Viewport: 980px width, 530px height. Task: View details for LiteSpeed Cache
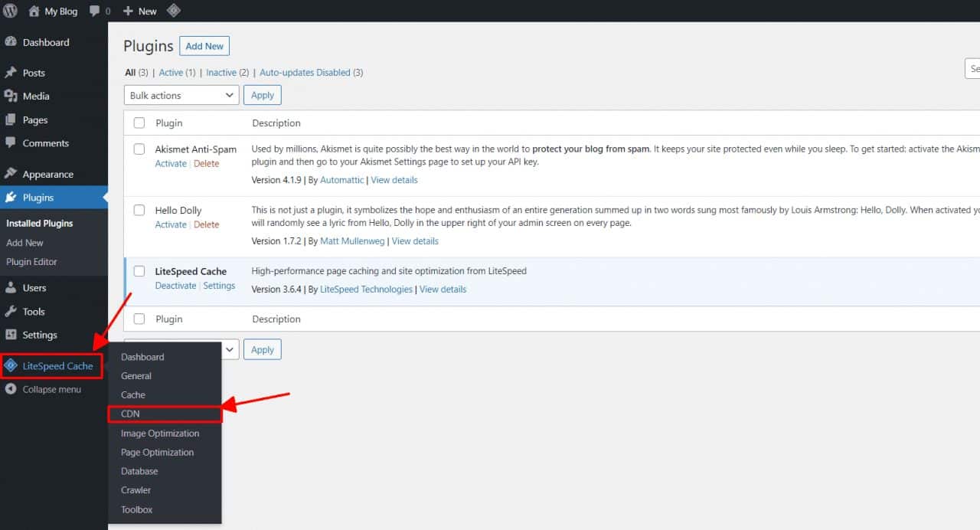(443, 290)
